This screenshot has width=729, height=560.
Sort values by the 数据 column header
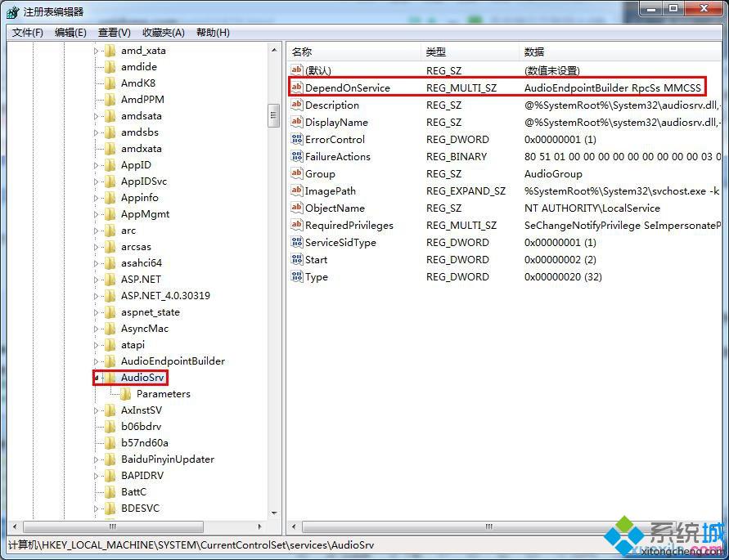pyautogui.click(x=620, y=52)
